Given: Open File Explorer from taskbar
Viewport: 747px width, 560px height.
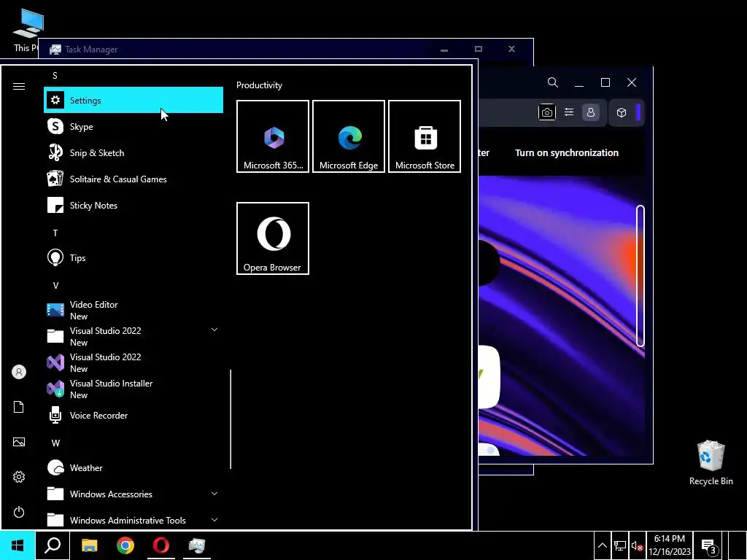Looking at the screenshot, I should [x=89, y=545].
